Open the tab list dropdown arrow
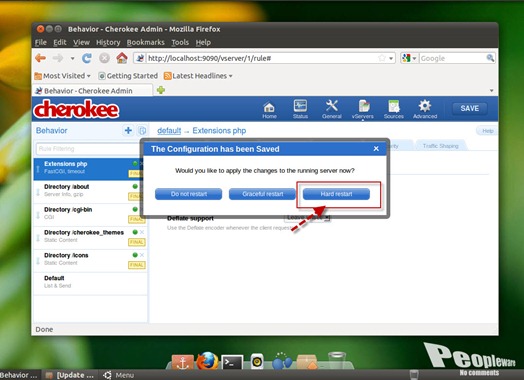Screen dimensions: 524x380 (491, 90)
